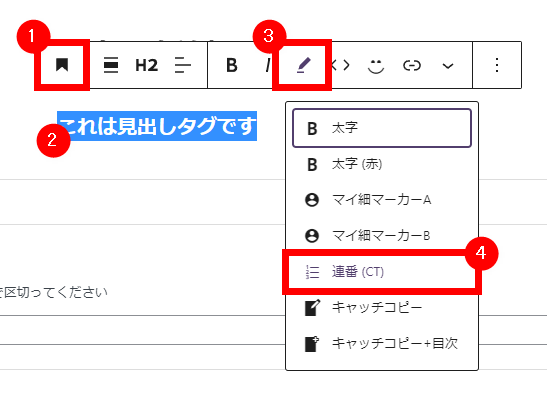
Task: Toggle bold formatting in toolbar
Action: pos(232,65)
